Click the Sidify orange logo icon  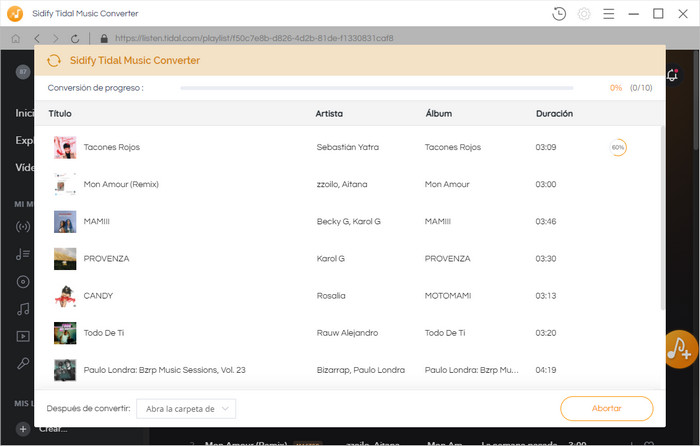[x=15, y=13]
